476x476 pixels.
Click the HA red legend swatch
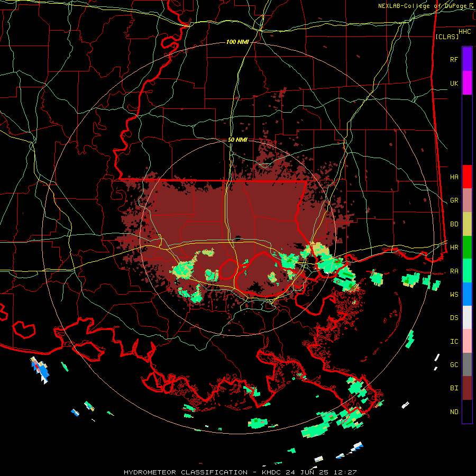click(x=467, y=177)
